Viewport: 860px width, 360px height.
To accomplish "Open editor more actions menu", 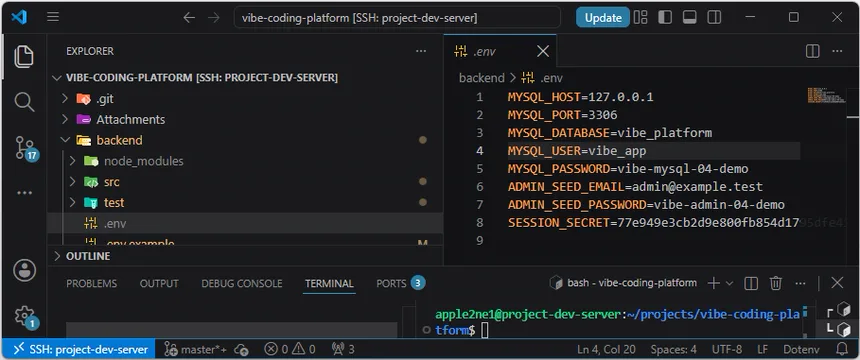I will pyautogui.click(x=837, y=51).
